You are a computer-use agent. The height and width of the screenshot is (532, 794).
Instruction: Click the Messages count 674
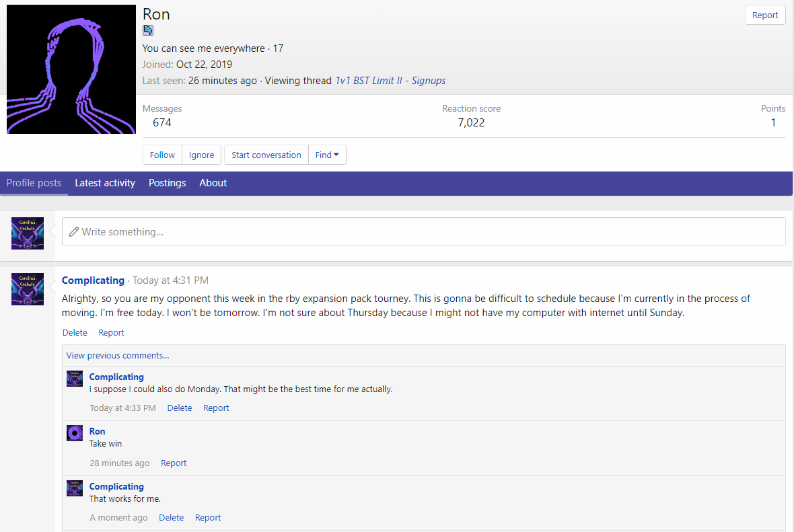point(162,122)
